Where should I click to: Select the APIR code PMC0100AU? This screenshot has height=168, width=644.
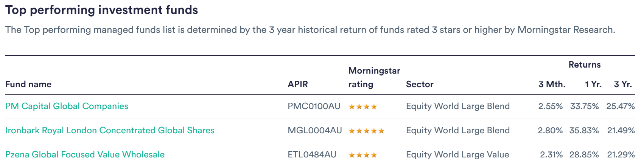[314, 106]
